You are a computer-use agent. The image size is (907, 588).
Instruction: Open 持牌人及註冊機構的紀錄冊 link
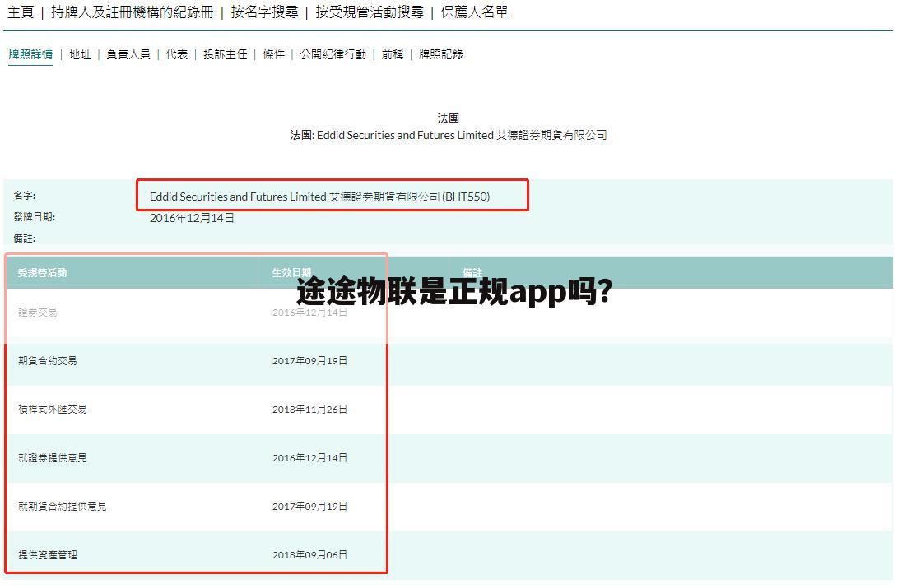click(133, 12)
